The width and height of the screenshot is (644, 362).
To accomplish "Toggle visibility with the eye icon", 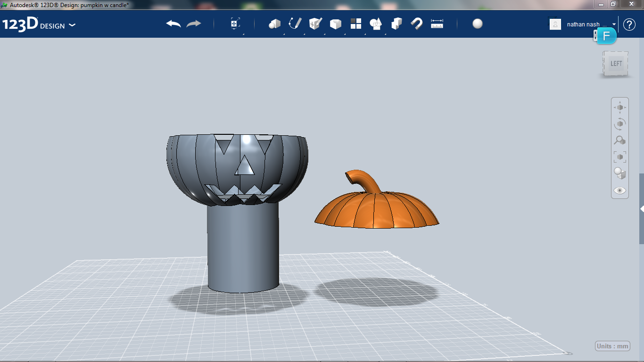I will click(620, 190).
